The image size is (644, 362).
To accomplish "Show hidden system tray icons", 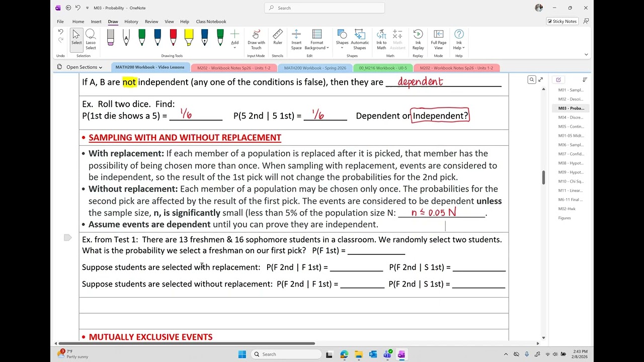I will click(x=506, y=354).
